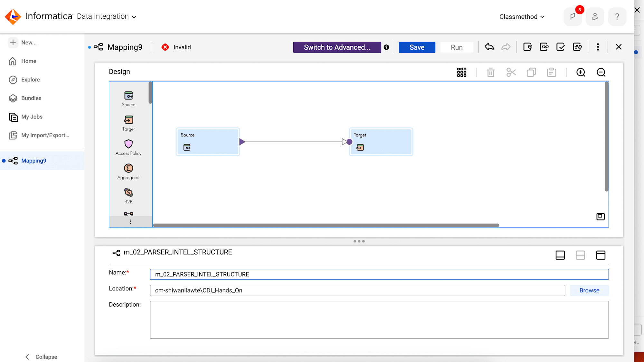Select Source transformation in palette
The width and height of the screenshot is (644, 362).
click(x=128, y=99)
